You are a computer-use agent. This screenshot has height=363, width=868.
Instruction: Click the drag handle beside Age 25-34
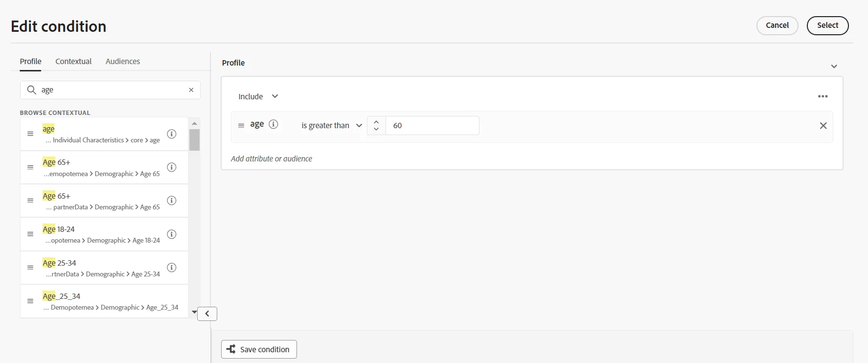pos(30,268)
